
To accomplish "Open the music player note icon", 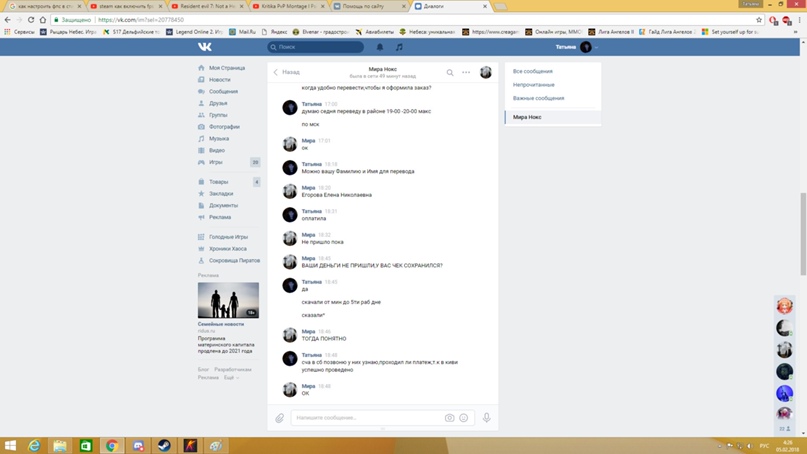I will pyautogui.click(x=399, y=47).
